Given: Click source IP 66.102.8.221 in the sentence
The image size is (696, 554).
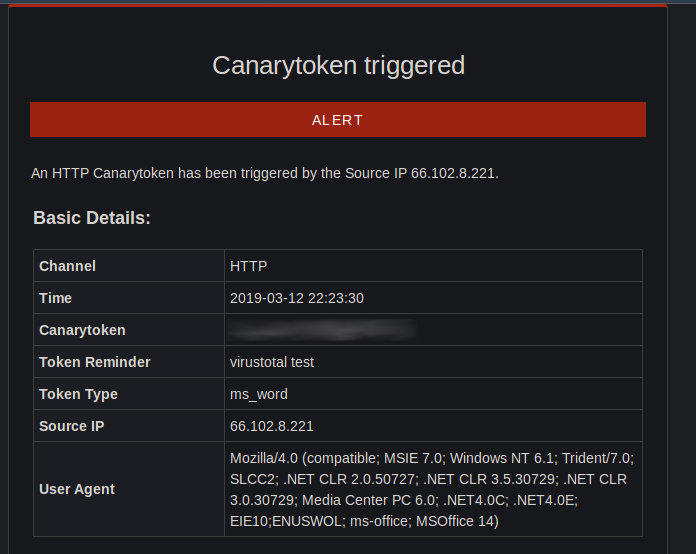Looking at the screenshot, I should tap(453, 173).
